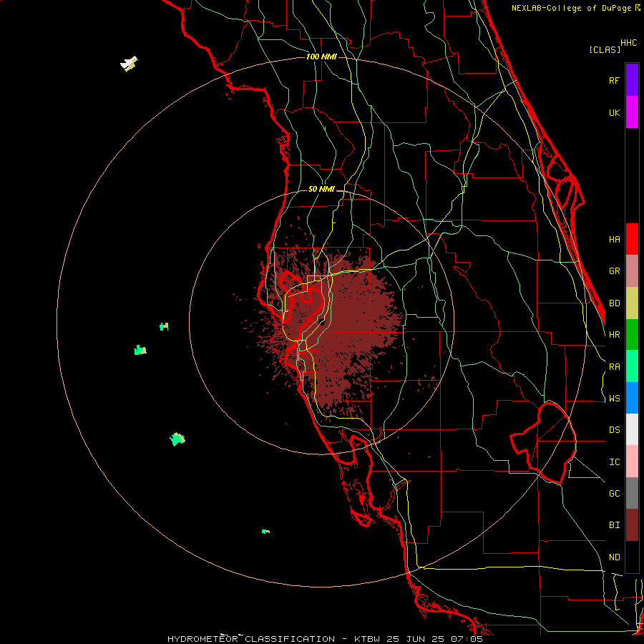Click the 07:05 time stamp
Image resolution: width=644 pixels, height=644 pixels.
[468, 639]
